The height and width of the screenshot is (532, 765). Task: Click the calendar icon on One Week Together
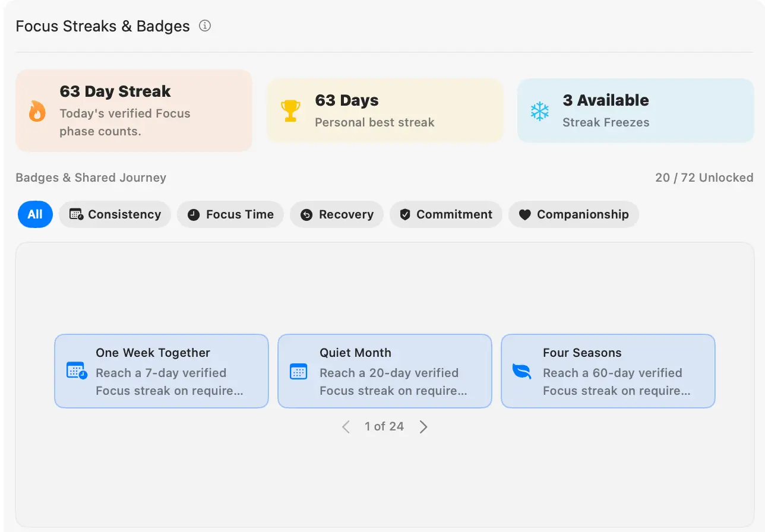77,370
